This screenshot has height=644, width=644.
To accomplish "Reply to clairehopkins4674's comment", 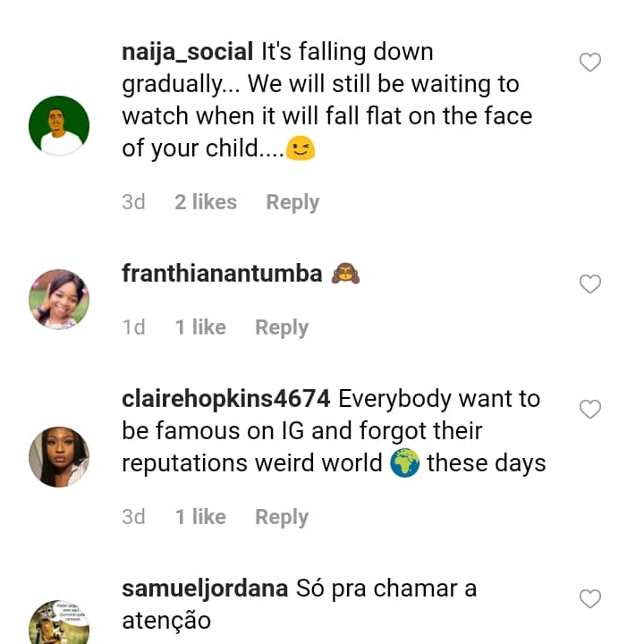I will point(282,517).
